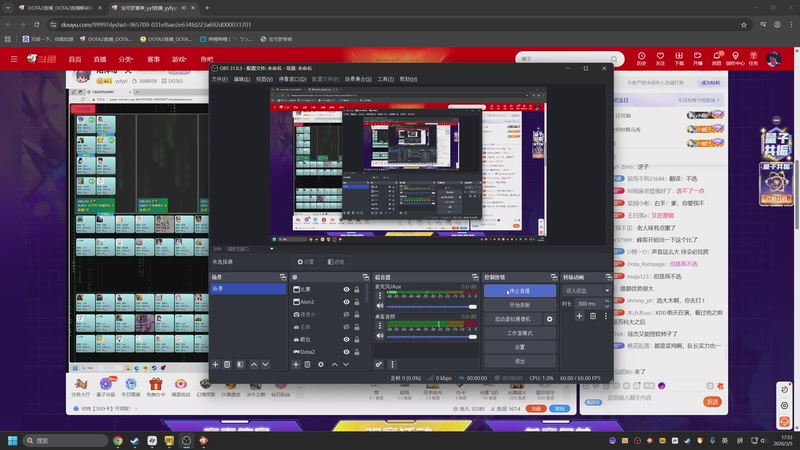Add a new scene transition
Screen dimensions: 800x450
coord(579,316)
